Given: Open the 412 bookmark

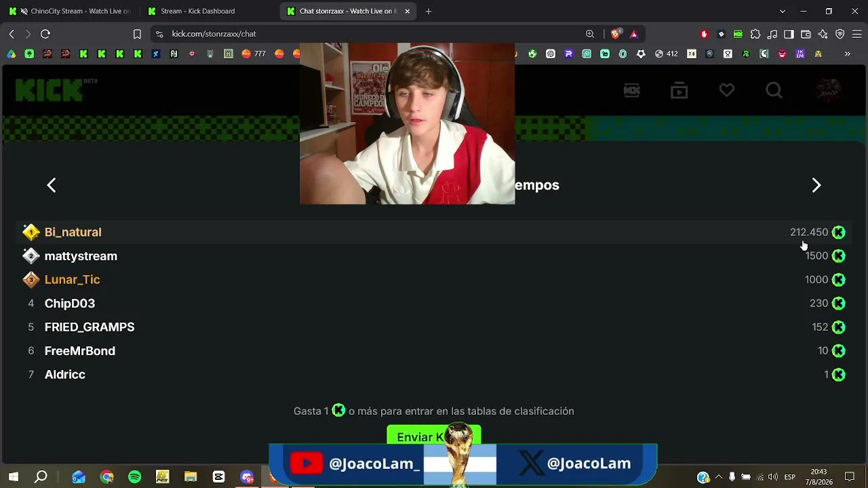Looking at the screenshot, I should 666,54.
